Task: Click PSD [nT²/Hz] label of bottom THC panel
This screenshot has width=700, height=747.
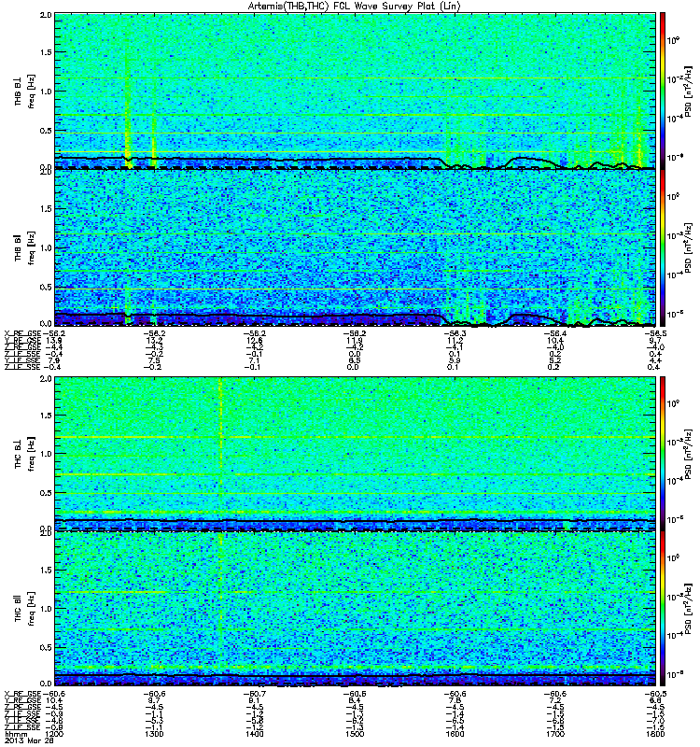Action: 688,609
